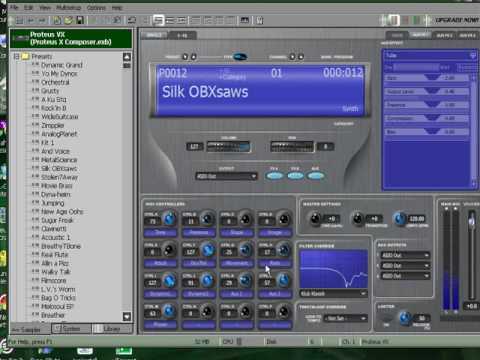Select the New Age Oohs preset

click(x=62, y=212)
